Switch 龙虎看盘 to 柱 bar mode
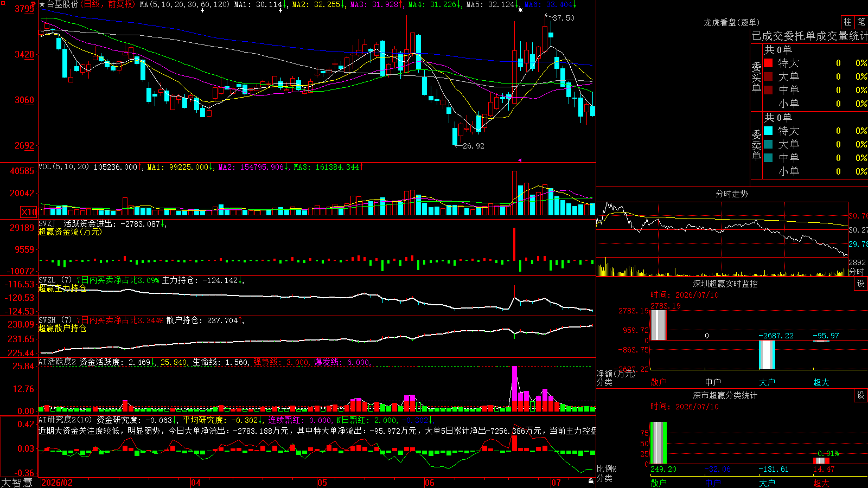 847,22
